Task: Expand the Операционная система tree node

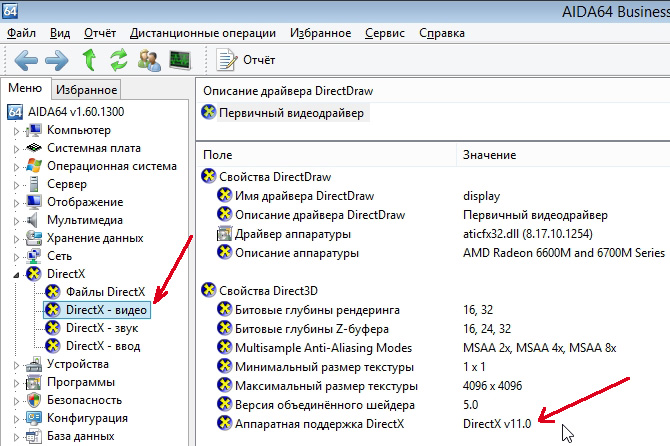Action: [x=16, y=166]
